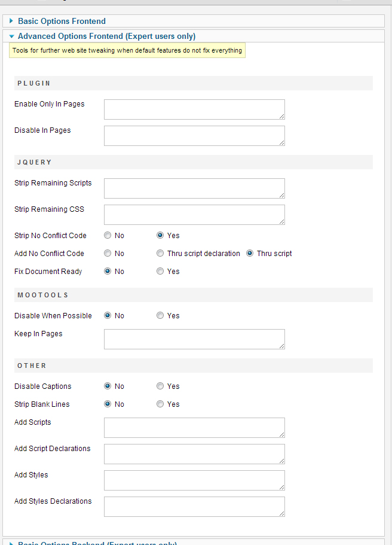Click the Add Script Declarations field

194,454
